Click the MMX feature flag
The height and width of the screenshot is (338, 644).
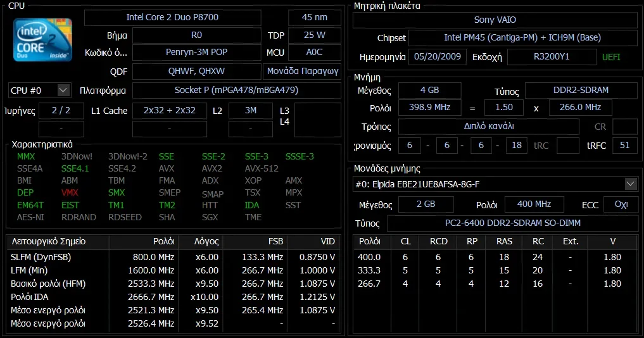click(26, 156)
